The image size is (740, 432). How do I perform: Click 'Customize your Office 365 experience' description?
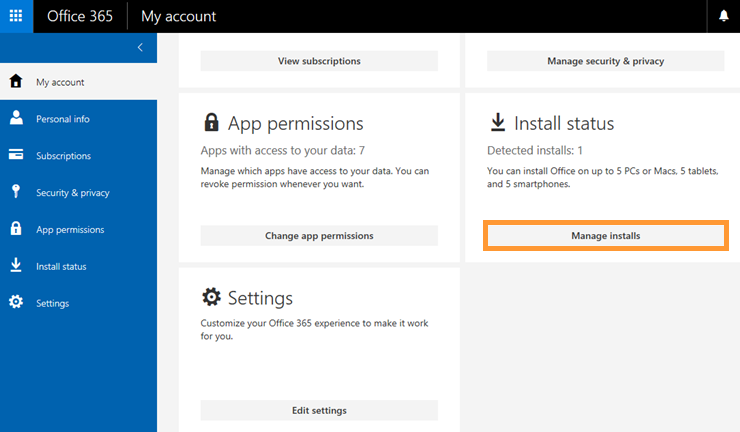pyautogui.click(x=314, y=330)
